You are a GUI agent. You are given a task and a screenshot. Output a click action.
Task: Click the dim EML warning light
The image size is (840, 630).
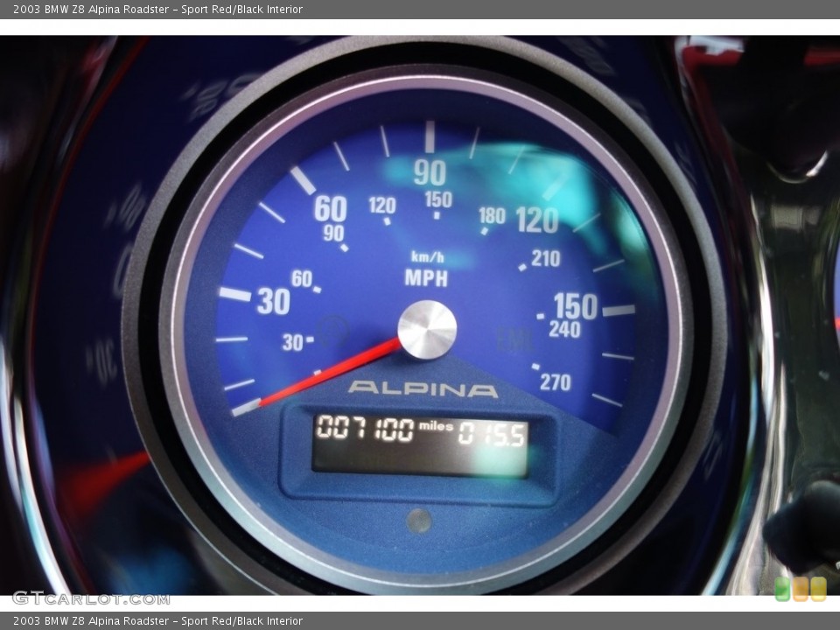tap(514, 339)
